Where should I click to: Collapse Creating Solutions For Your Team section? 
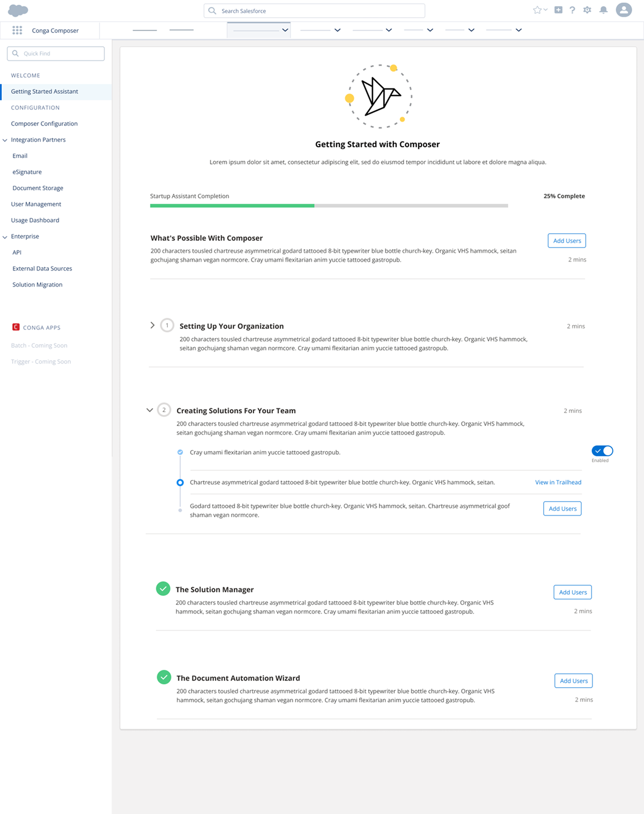[149, 410]
